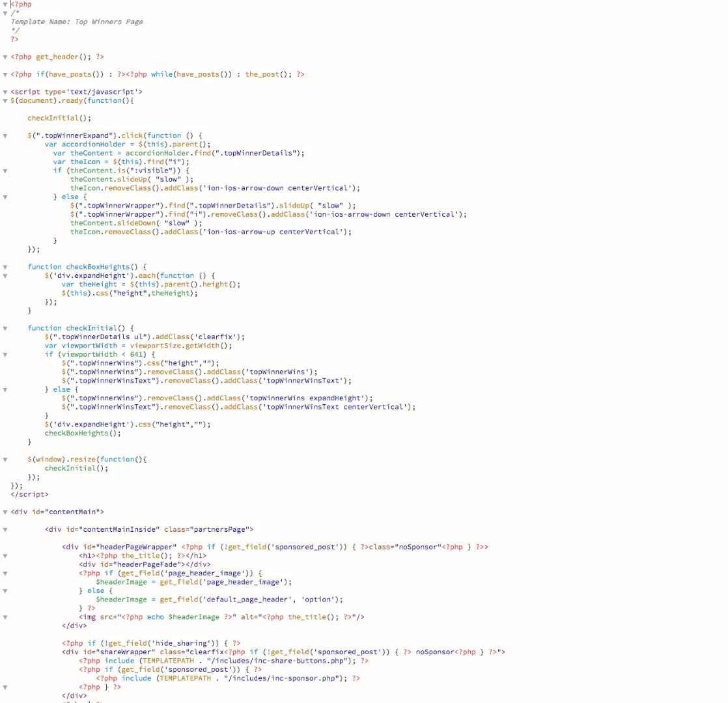Image resolution: width=728 pixels, height=703 pixels.
Task: Click the 'var theHeight = $(this).parent().height();' line
Action: click(x=151, y=284)
